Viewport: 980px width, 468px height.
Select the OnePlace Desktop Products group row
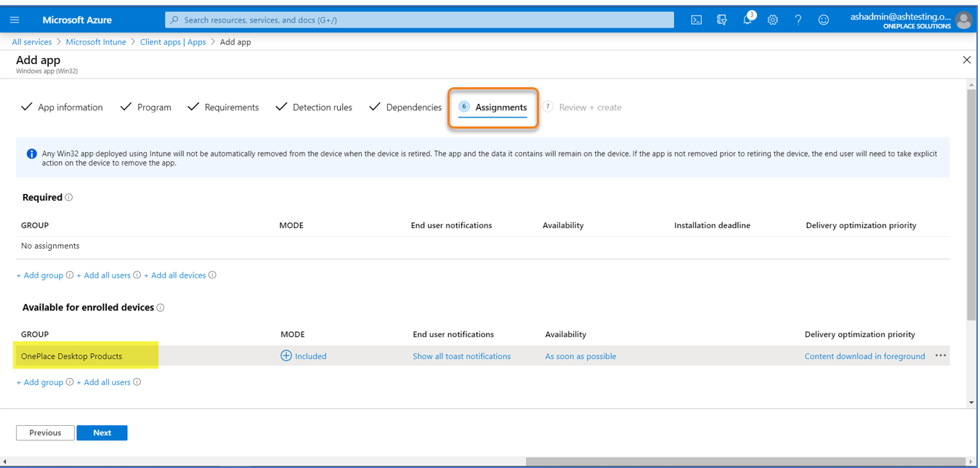[482, 356]
